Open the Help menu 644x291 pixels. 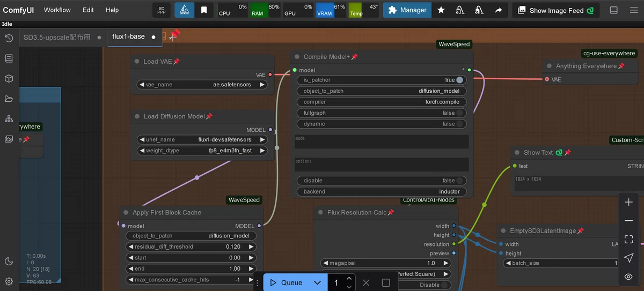point(112,10)
